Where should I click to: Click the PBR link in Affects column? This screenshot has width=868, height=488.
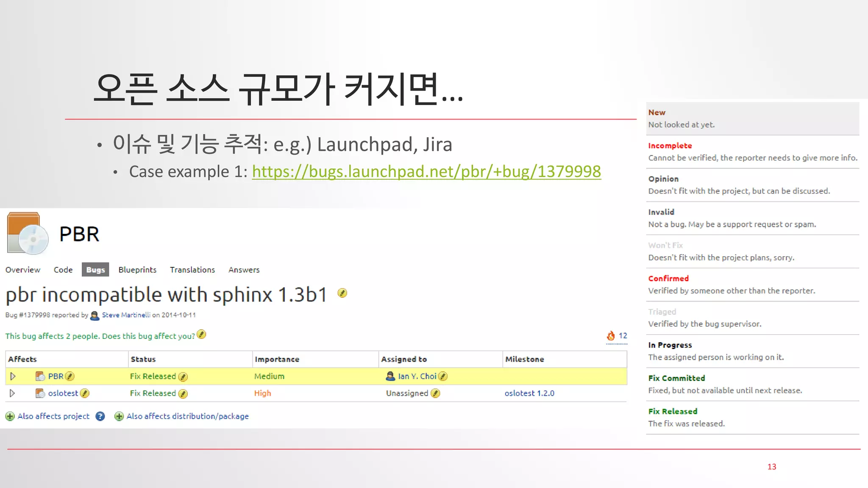[56, 376]
